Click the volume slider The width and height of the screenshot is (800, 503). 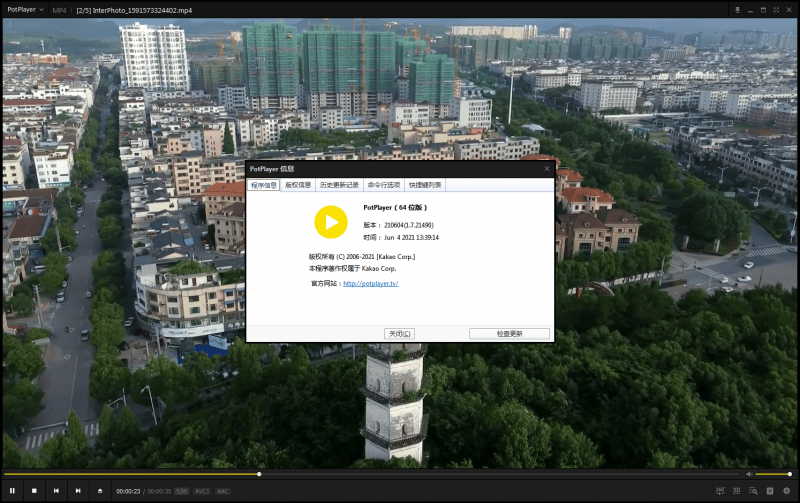pos(773,474)
